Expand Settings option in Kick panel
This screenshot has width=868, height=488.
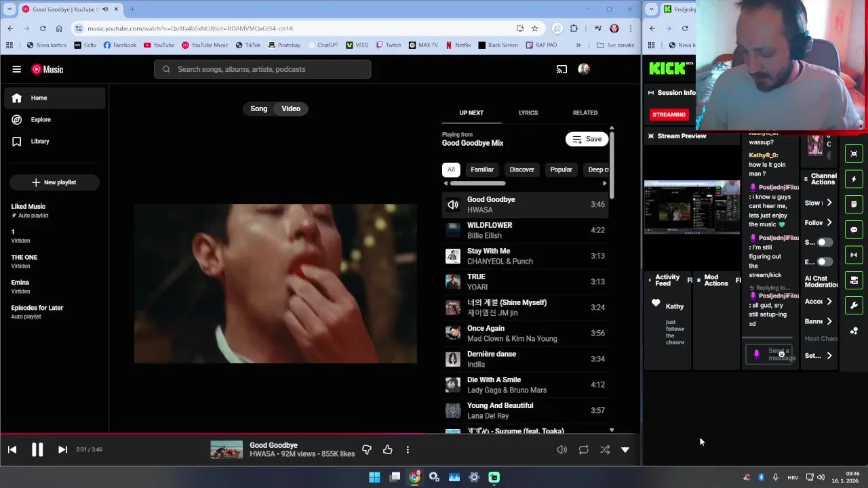point(819,355)
